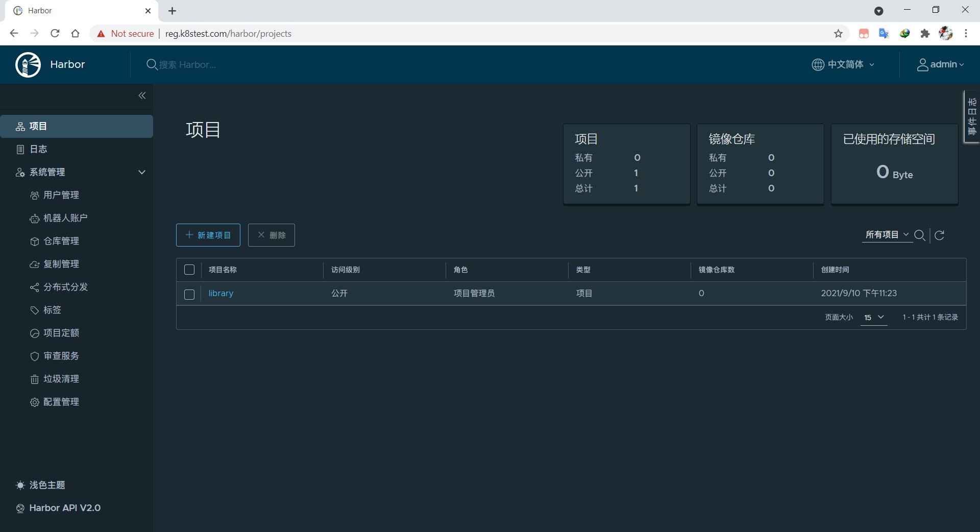Image resolution: width=980 pixels, height=532 pixels.
Task: Click the creation time 2021/9/10 cell
Action: point(859,293)
